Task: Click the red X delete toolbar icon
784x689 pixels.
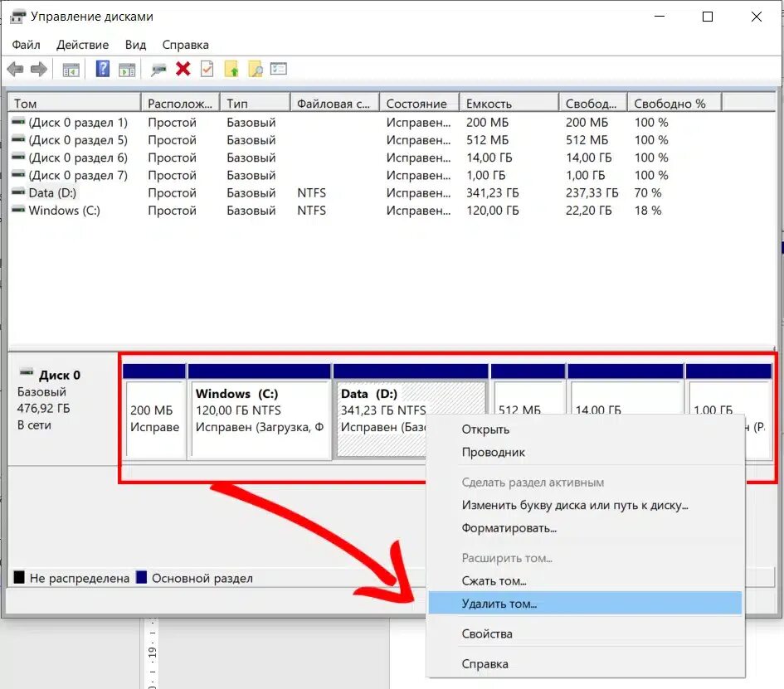Action: [183, 69]
